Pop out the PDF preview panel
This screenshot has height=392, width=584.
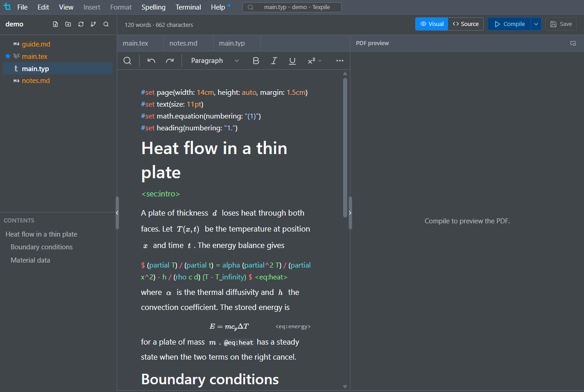(x=573, y=43)
